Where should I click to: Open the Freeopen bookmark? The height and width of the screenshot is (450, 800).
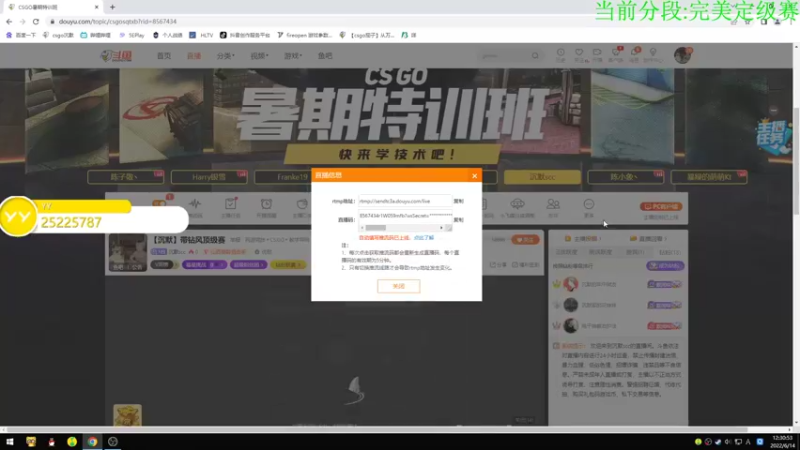coord(305,35)
